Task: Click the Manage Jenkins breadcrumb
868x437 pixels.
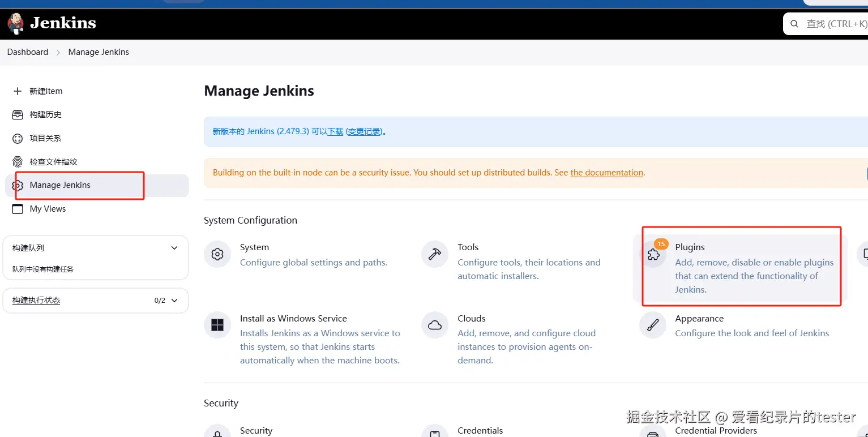Action: (x=99, y=52)
